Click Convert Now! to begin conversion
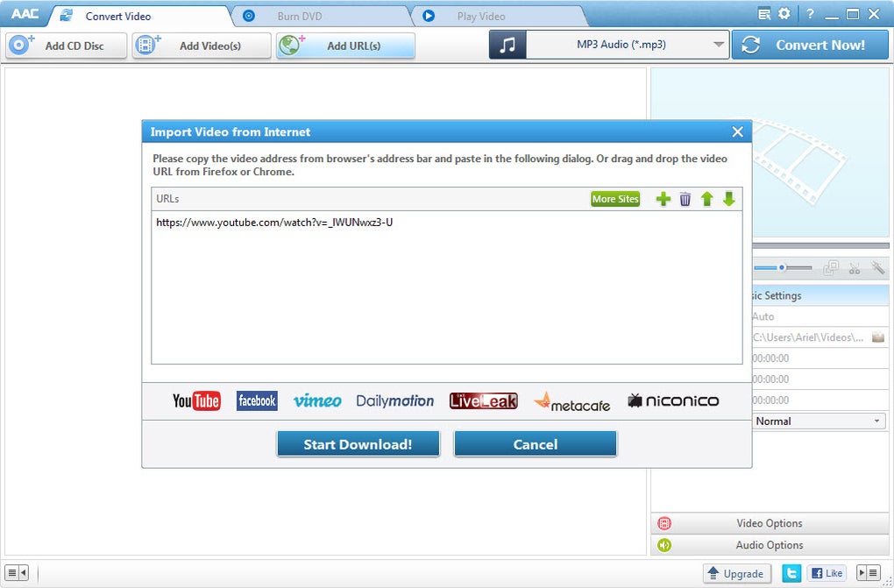Screen dimensions: 894x588 (810, 44)
